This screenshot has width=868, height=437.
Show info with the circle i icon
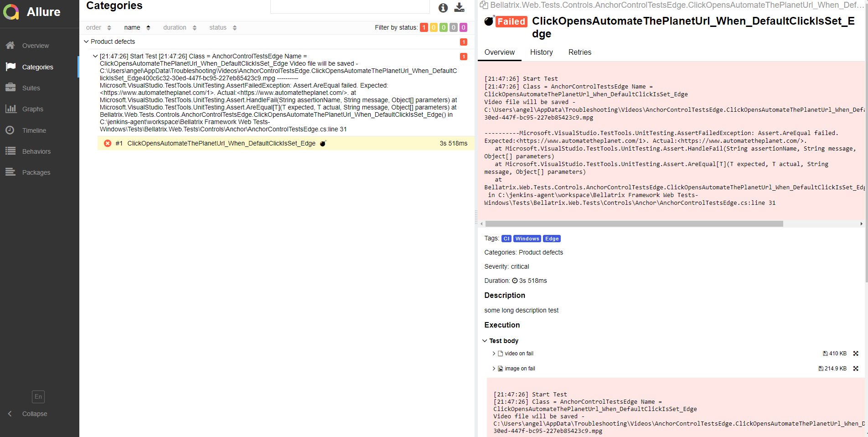tap(443, 8)
